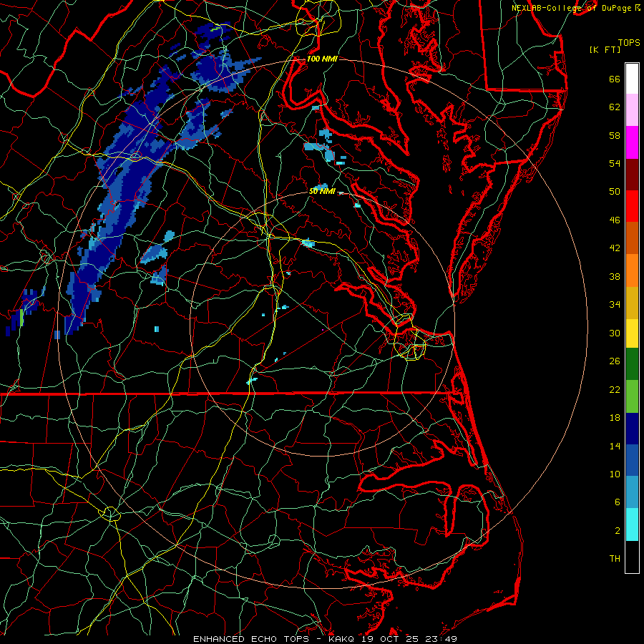Click the '100 NMI' range ring label
The image size is (644, 644).
pyautogui.click(x=322, y=59)
